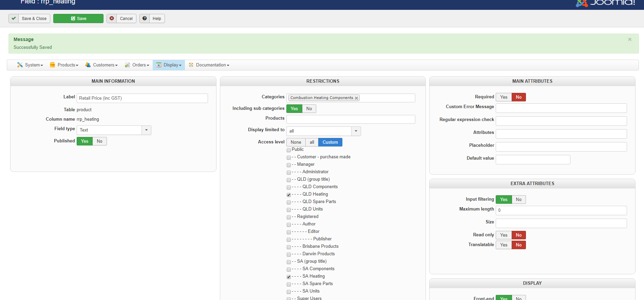Check the Administrator access checkbox
The width and height of the screenshot is (644, 300).
(289, 172)
